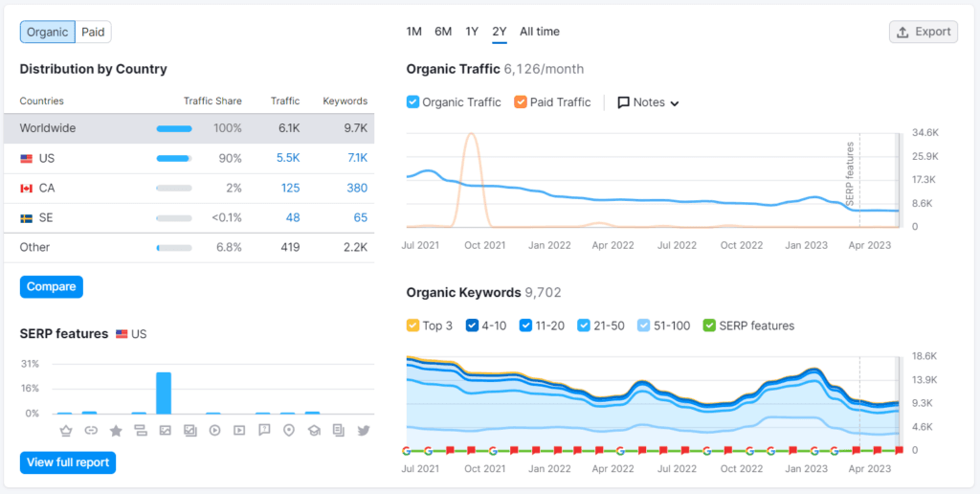Toggle the 51-100 positions checkbox
Screen dimensions: 980x494
point(644,326)
